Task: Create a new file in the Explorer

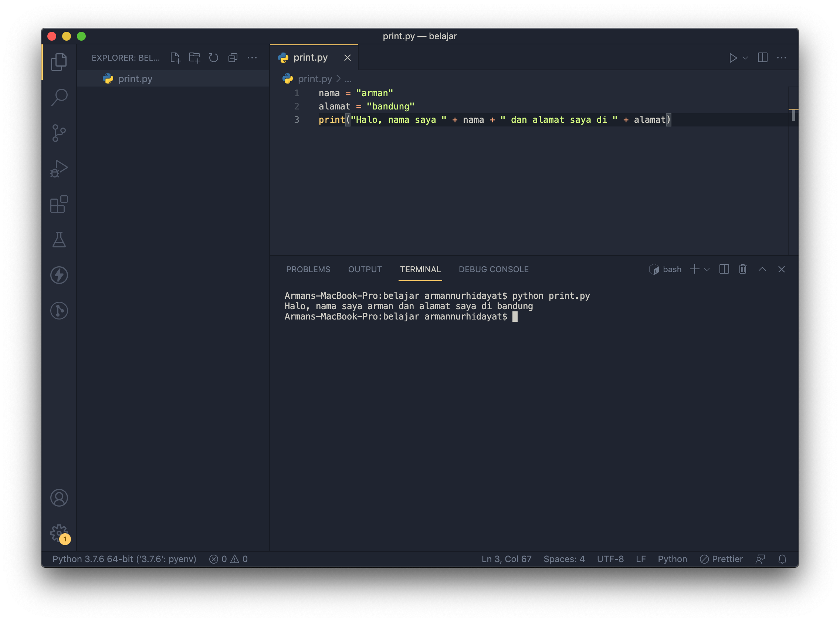Action: tap(175, 58)
